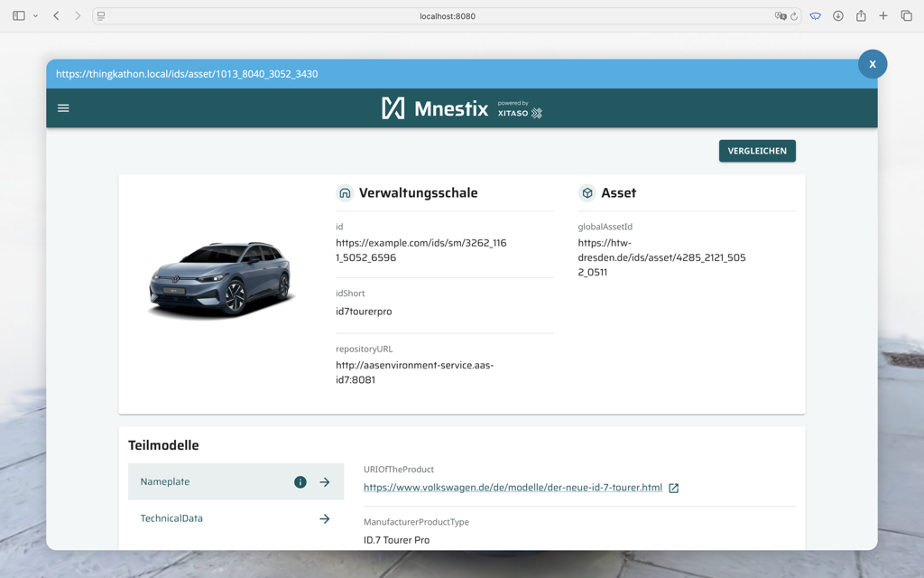924x578 pixels.
Task: Click the translate icon in address bar
Action: (781, 16)
